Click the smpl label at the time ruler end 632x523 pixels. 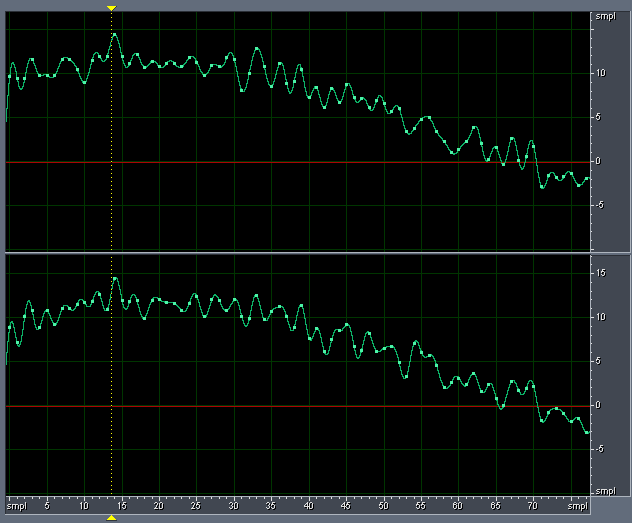tap(578, 506)
